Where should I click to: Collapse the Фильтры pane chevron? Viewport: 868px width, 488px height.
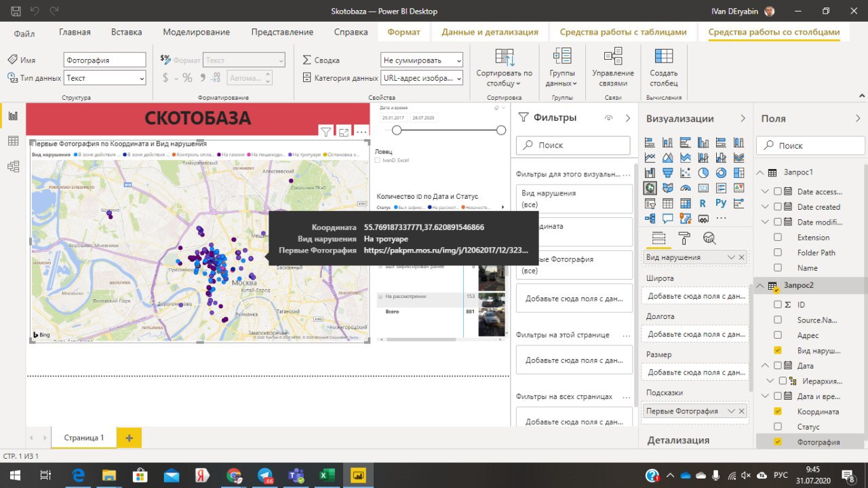(628, 117)
